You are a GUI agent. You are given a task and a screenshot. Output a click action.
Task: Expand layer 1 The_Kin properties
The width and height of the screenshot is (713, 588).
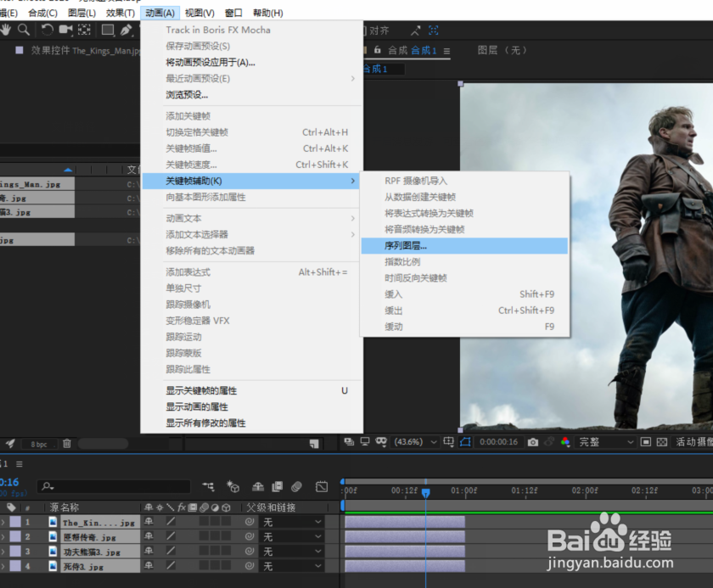pos(3,522)
